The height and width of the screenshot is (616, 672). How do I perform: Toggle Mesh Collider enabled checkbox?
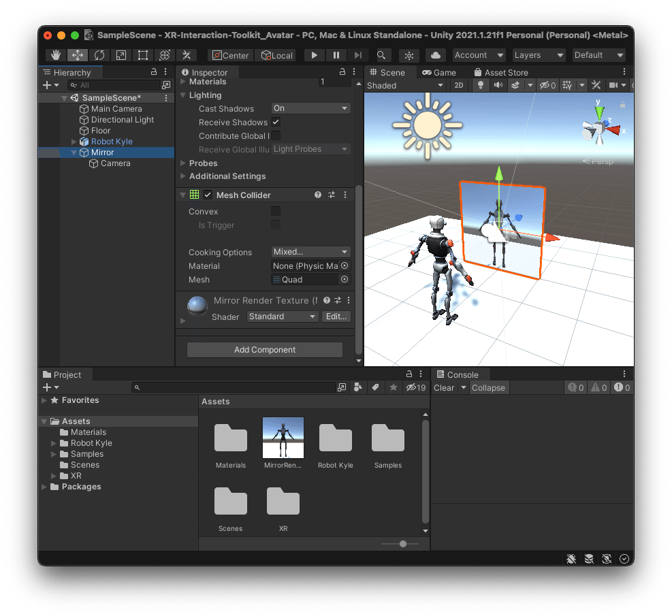(x=208, y=195)
